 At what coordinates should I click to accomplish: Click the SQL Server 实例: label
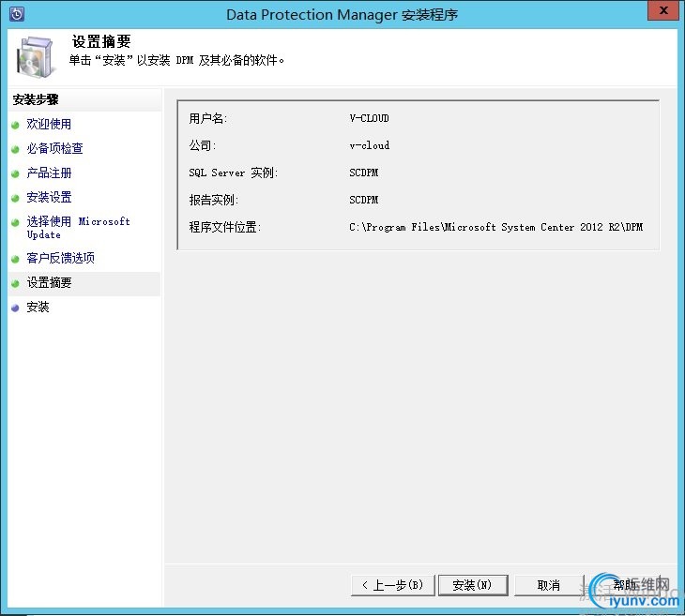[x=234, y=173]
